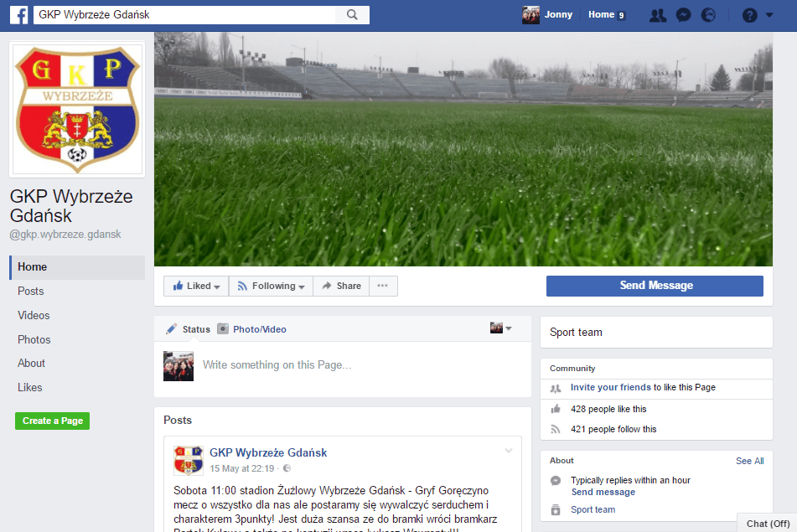Click the Send message link in About
Screen dimensions: 797x532
pyautogui.click(x=603, y=492)
